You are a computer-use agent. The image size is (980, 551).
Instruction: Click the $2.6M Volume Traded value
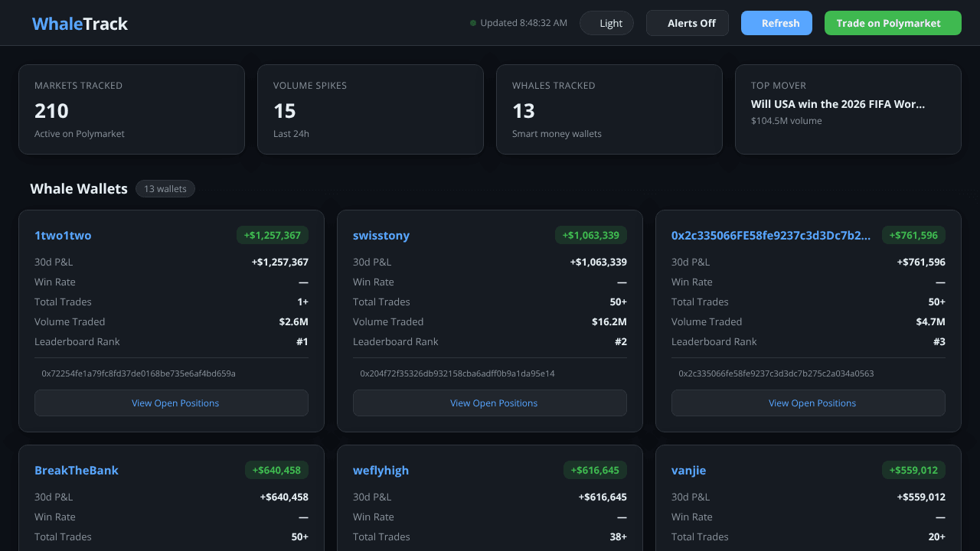(294, 322)
